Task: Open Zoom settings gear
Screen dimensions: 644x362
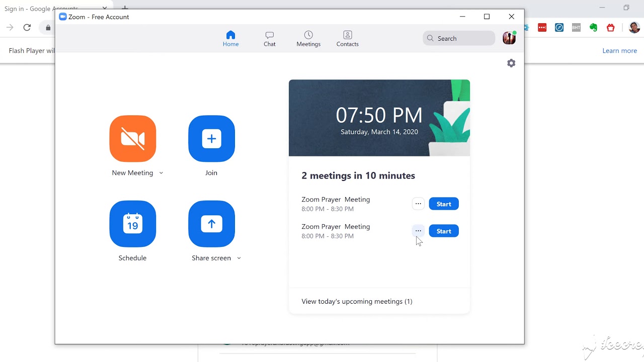Action: click(x=511, y=63)
